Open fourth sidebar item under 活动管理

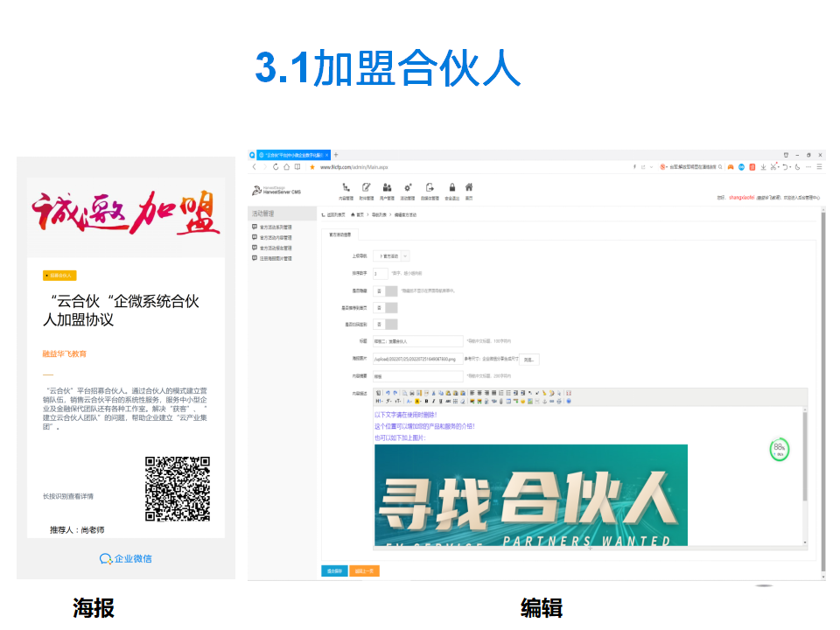pyautogui.click(x=272, y=258)
